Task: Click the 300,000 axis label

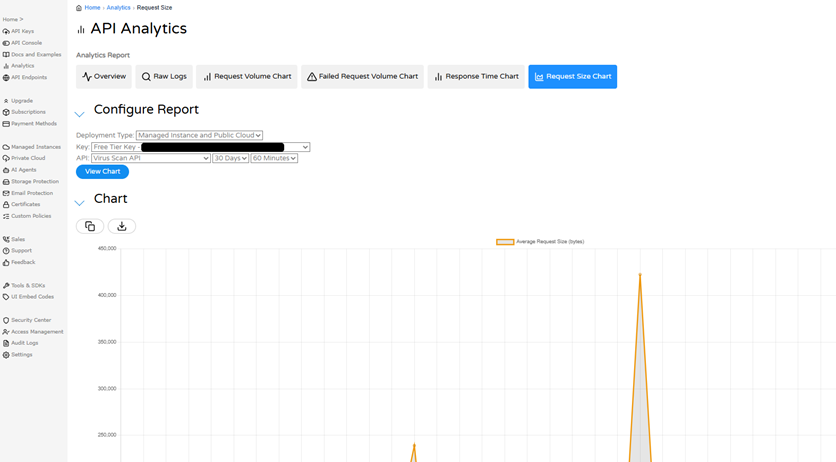Action: (107, 389)
